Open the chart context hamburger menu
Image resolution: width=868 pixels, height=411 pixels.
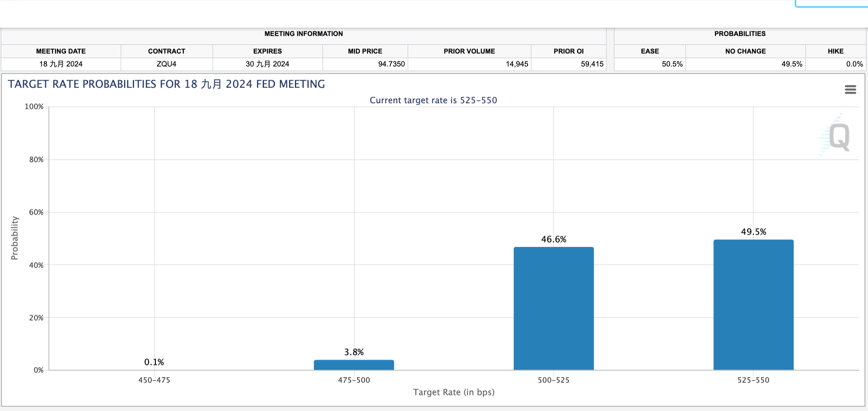[850, 89]
